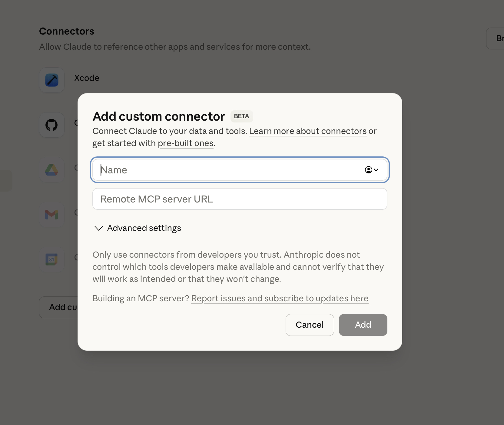Follow the pre-built ones link
Image resolution: width=504 pixels, height=425 pixels.
coord(186,143)
